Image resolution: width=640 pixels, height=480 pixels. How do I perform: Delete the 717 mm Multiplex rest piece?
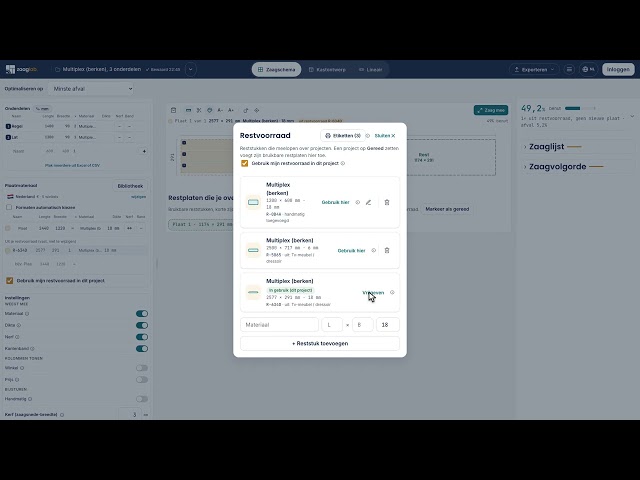point(387,250)
